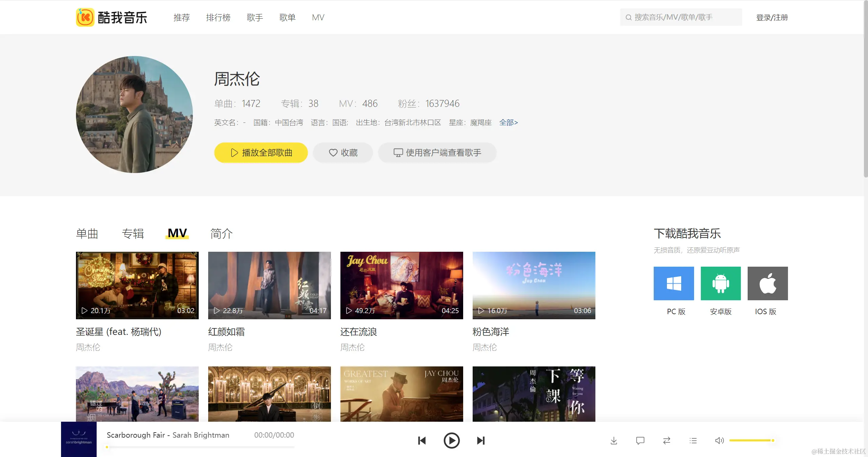Toggle the loop playback mode icon

pyautogui.click(x=667, y=441)
